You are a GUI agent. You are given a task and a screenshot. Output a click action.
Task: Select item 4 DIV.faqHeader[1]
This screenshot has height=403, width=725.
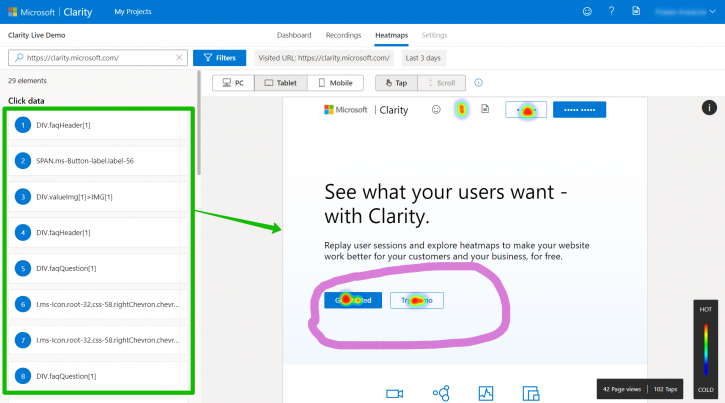click(x=98, y=232)
